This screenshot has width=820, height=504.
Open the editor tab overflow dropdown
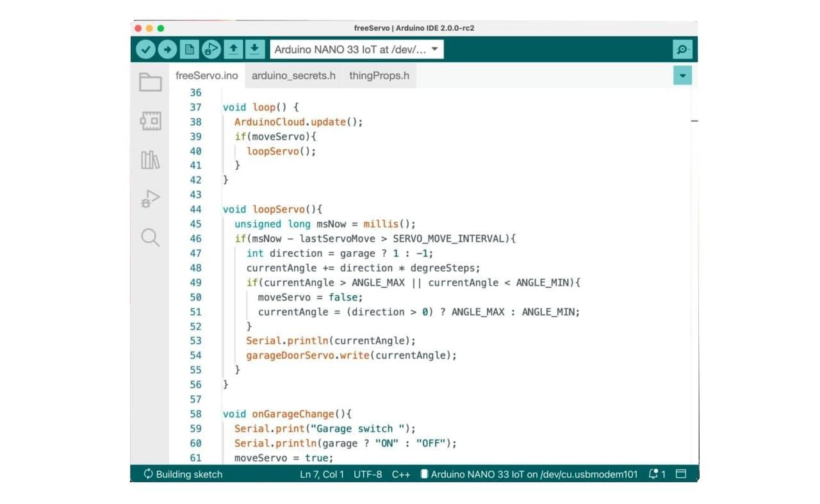tap(682, 75)
